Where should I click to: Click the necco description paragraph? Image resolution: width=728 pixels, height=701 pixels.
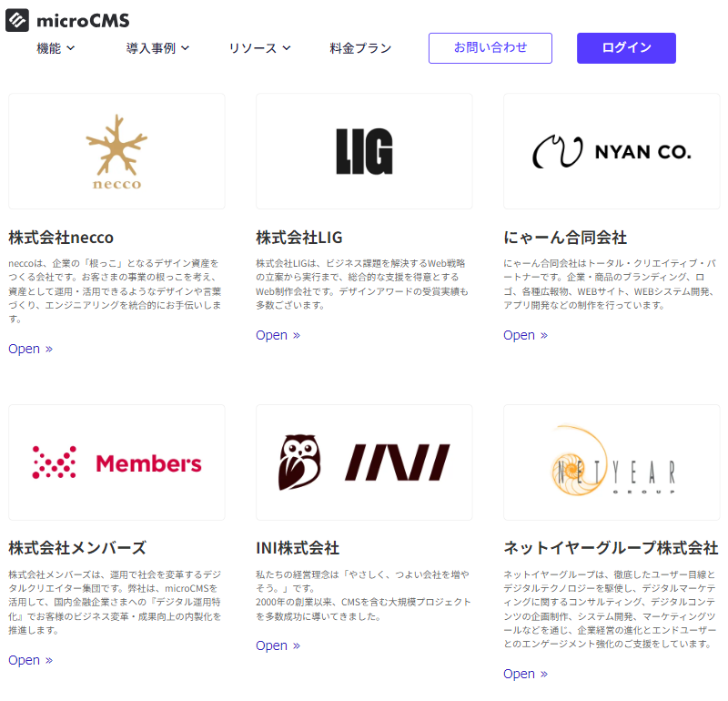116,290
